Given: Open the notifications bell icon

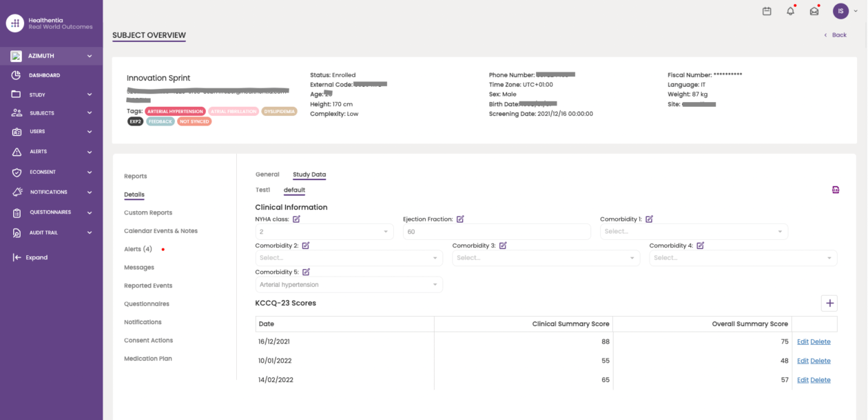Looking at the screenshot, I should click(791, 11).
